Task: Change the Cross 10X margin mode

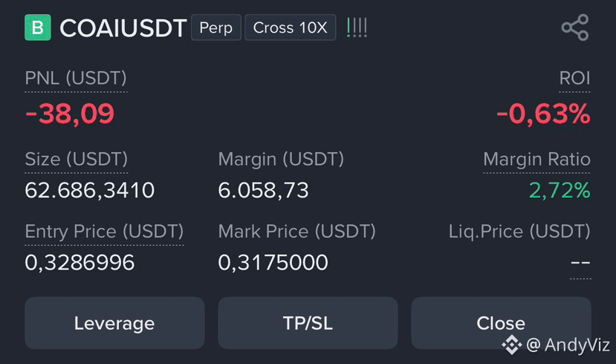Action: [x=291, y=27]
